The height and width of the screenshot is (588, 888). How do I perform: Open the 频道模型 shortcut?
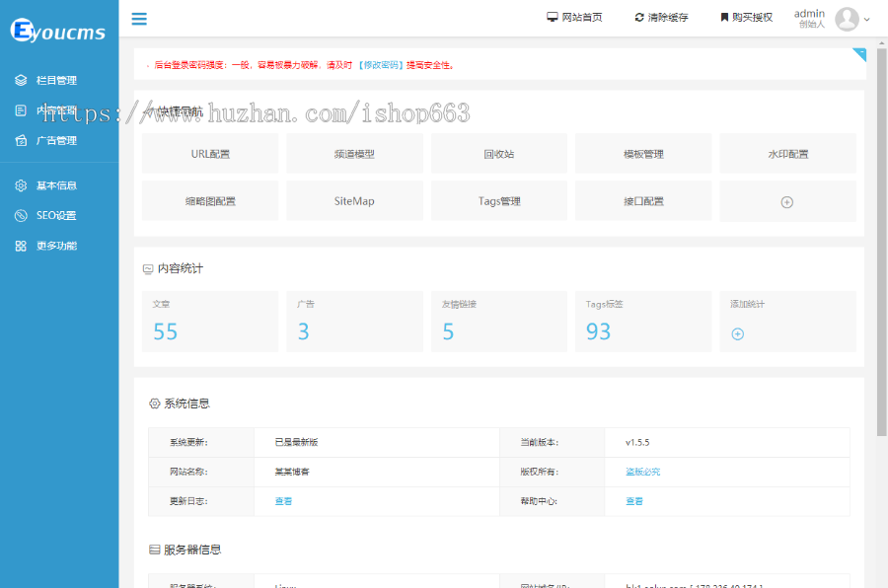(x=354, y=154)
